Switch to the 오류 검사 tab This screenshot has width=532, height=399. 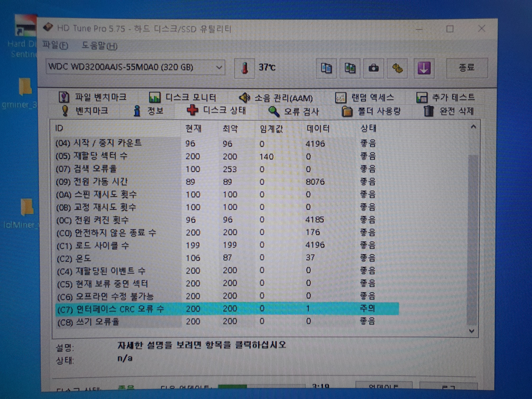click(x=294, y=111)
